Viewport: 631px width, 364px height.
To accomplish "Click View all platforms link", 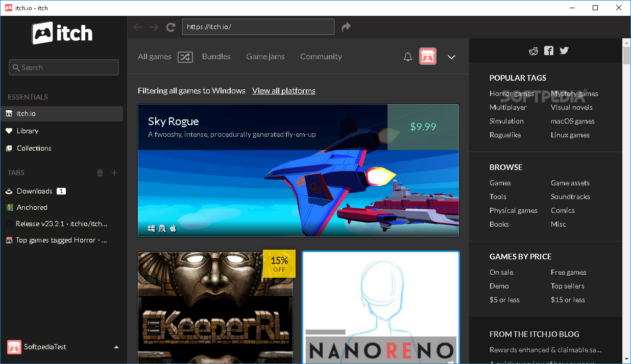I will coord(284,91).
